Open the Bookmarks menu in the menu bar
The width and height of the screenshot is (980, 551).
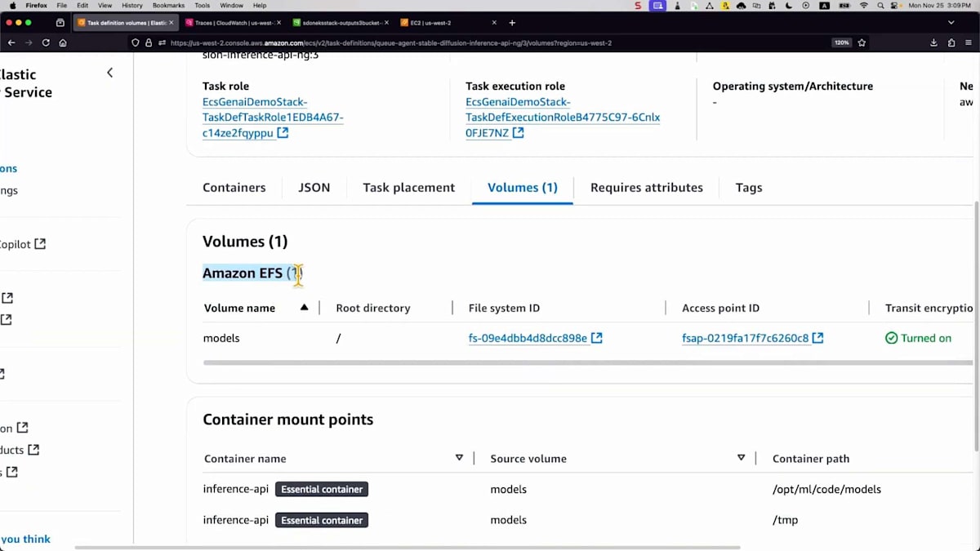pos(168,5)
